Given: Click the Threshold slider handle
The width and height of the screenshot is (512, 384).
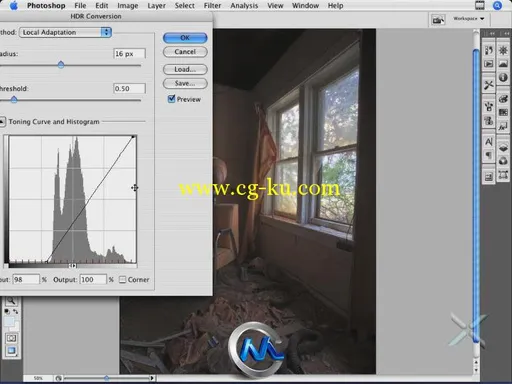Looking at the screenshot, I should [x=14, y=99].
